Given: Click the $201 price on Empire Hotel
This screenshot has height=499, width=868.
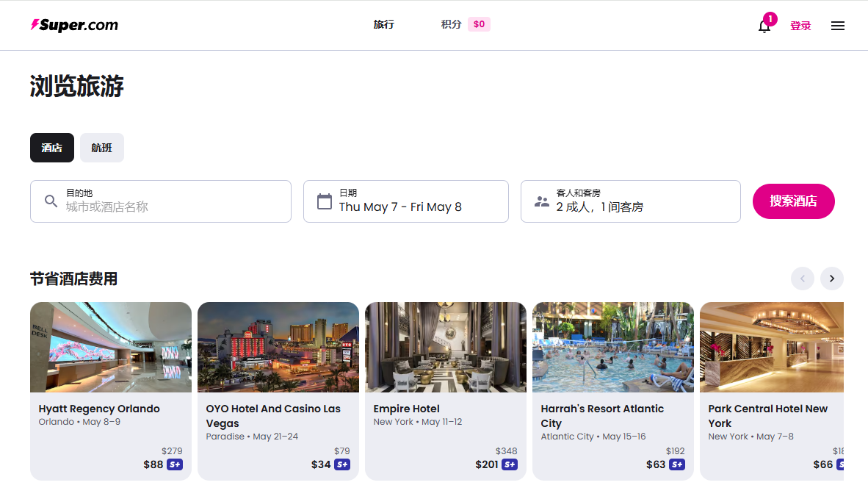Looking at the screenshot, I should pos(487,464).
